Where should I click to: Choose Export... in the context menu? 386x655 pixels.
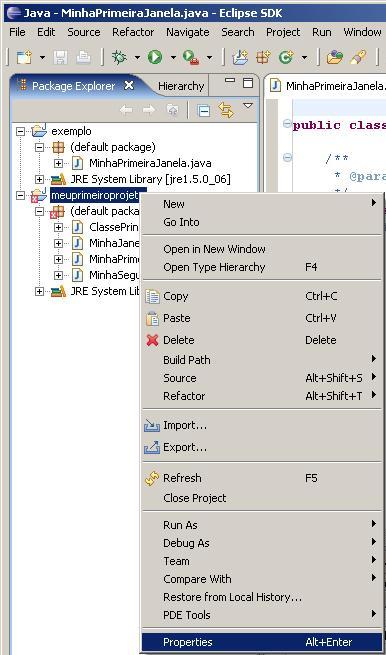coord(262,448)
